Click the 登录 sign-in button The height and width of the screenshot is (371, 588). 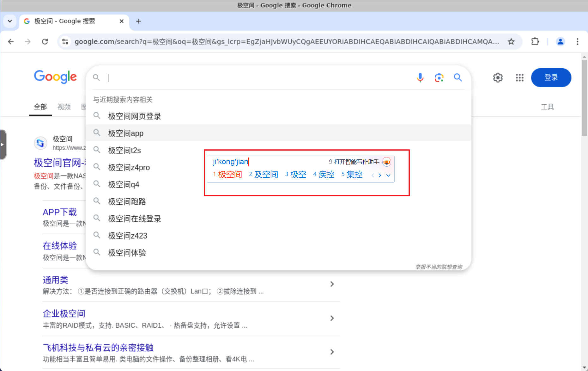point(551,77)
